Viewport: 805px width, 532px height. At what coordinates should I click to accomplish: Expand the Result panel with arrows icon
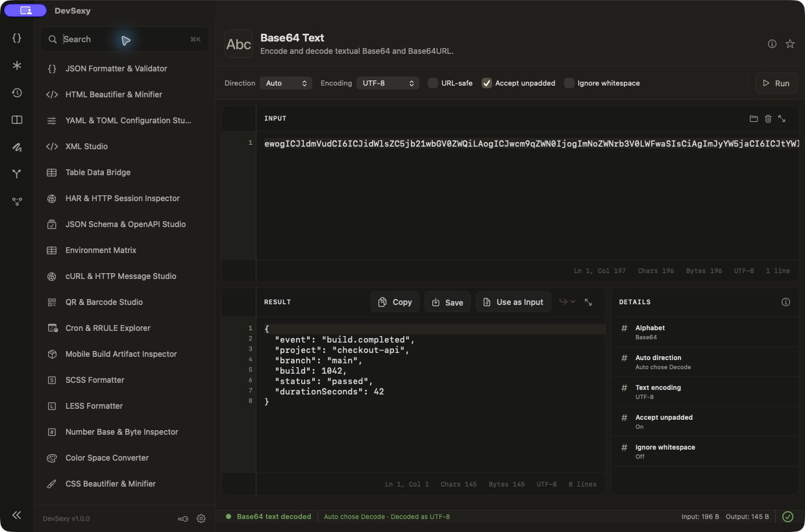click(x=588, y=302)
